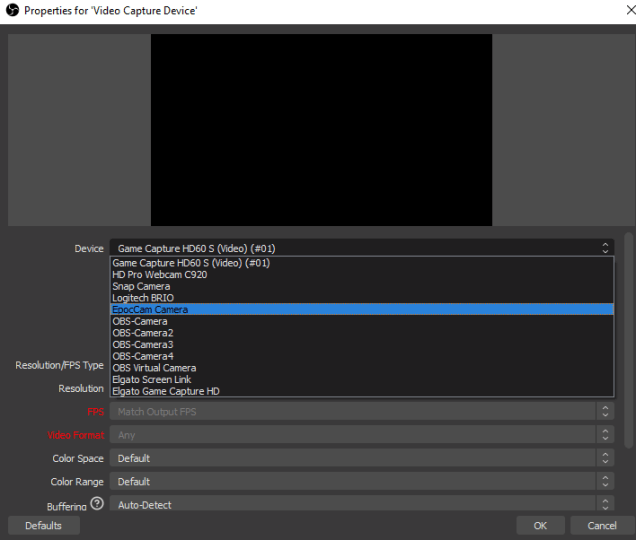Open the Buffering Auto-Detect dropdown
Screen dimensions: 636x540
tap(361, 505)
